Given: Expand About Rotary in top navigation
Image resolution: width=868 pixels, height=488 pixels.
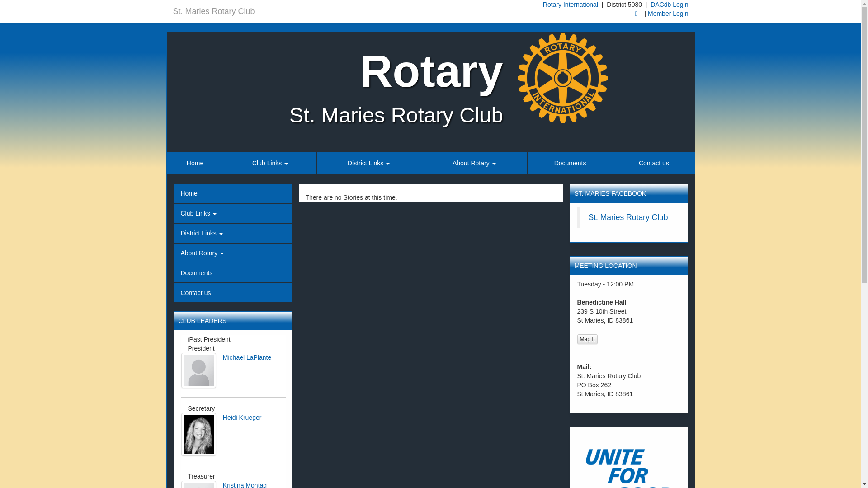Looking at the screenshot, I should point(474,163).
